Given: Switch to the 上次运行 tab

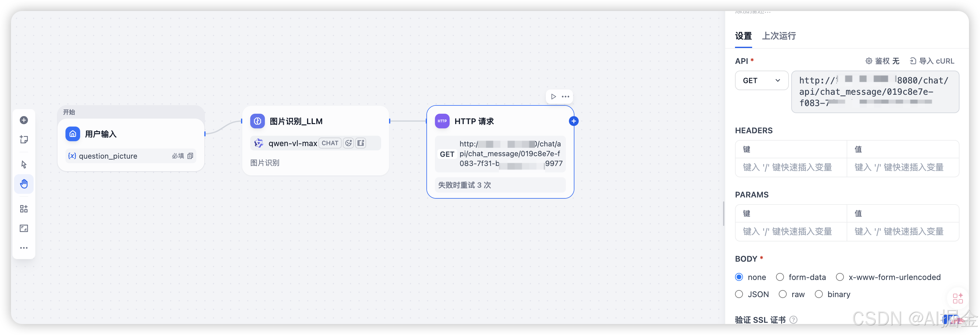Looking at the screenshot, I should pyautogui.click(x=779, y=36).
